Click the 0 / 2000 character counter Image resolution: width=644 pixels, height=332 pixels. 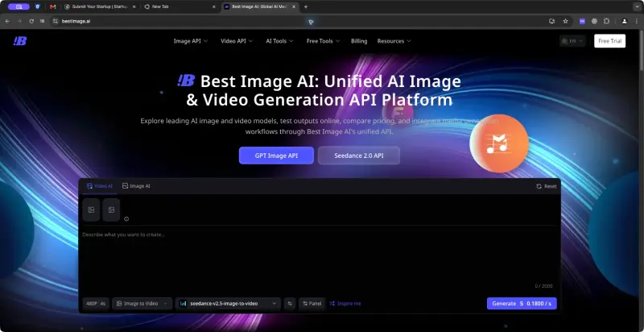(x=543, y=286)
